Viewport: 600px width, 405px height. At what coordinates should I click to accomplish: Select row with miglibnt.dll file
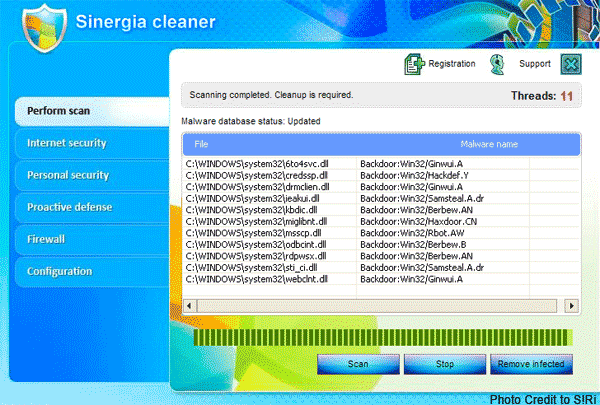pos(381,221)
